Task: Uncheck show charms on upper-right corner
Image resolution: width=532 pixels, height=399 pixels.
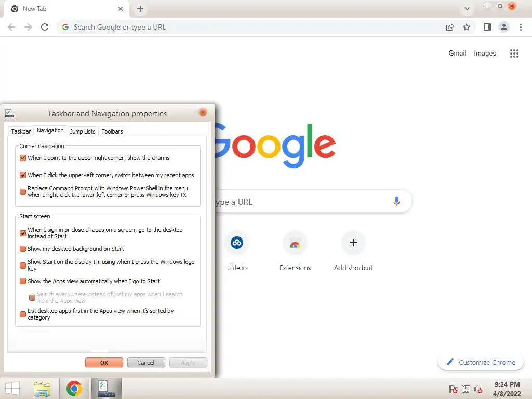Action: pyautogui.click(x=23, y=158)
